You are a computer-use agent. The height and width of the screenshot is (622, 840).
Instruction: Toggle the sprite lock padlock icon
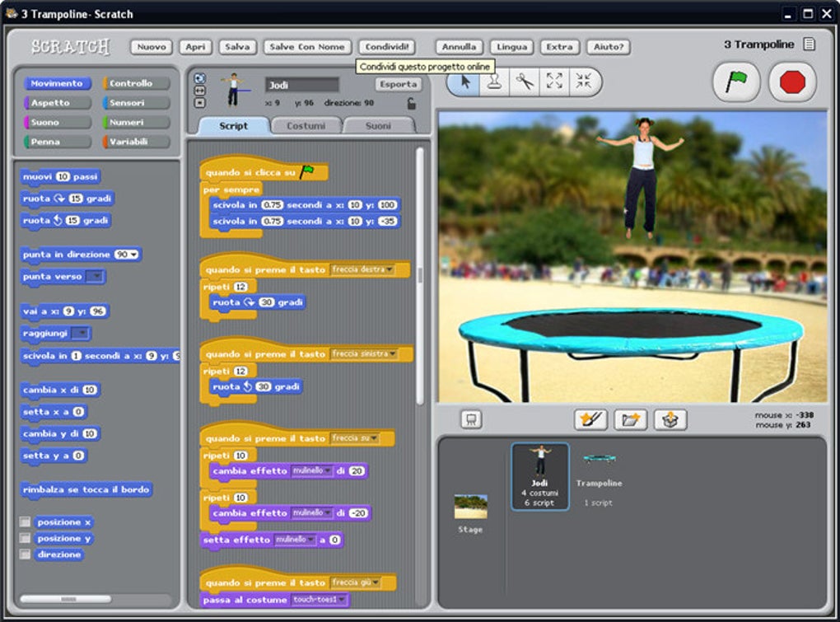click(411, 103)
